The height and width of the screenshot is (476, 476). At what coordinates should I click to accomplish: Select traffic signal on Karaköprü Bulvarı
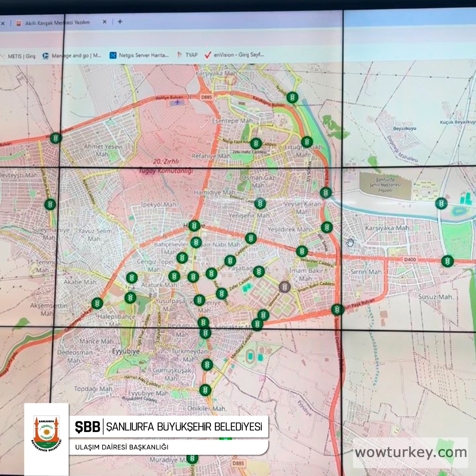(x=292, y=97)
